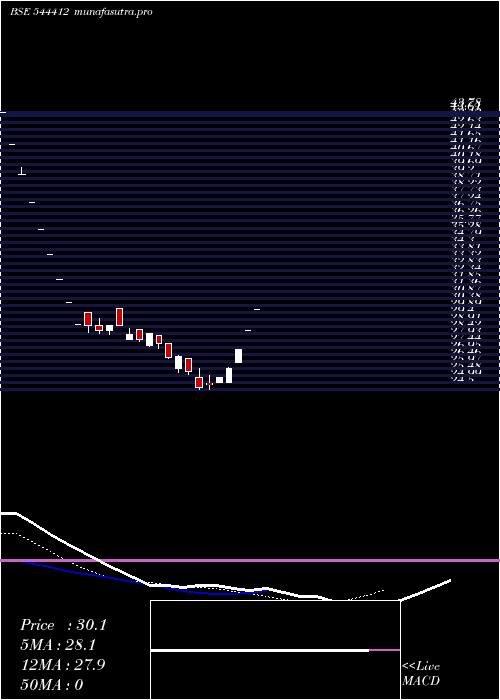Click the '<<Live MACD' label
500x700 pixels.
coord(421,674)
